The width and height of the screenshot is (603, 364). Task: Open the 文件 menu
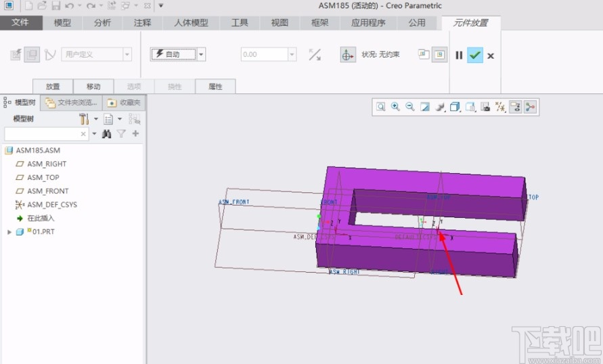pos(21,23)
